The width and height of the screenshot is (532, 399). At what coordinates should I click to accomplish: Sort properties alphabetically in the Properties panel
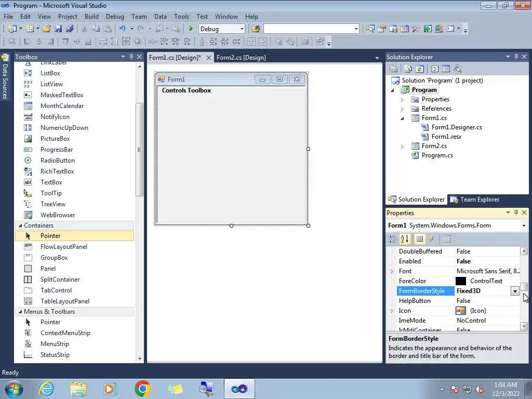click(404, 239)
